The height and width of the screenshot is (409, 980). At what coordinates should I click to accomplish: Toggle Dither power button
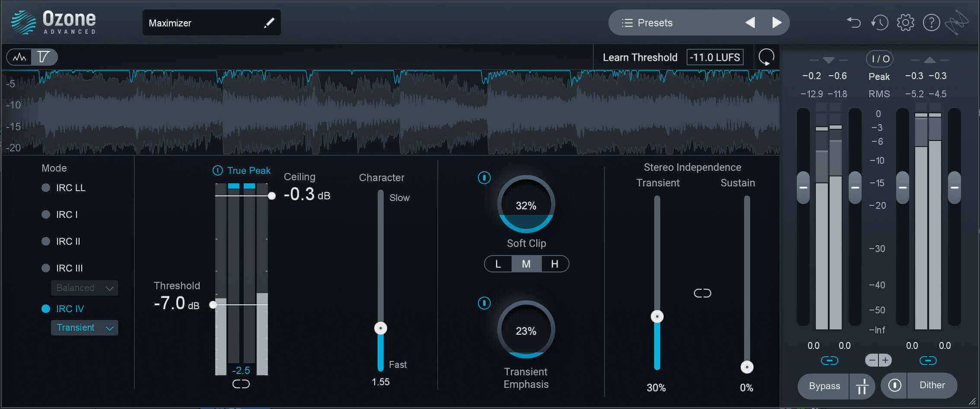pos(894,385)
